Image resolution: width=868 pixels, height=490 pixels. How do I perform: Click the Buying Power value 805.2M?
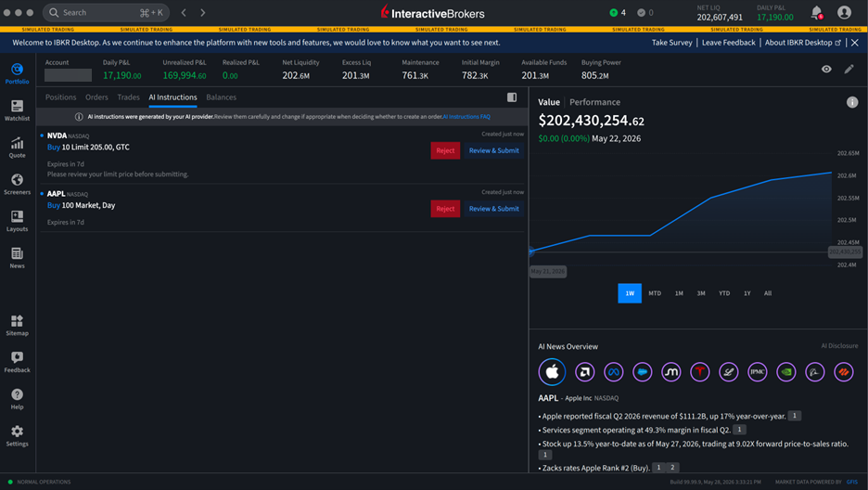(595, 75)
